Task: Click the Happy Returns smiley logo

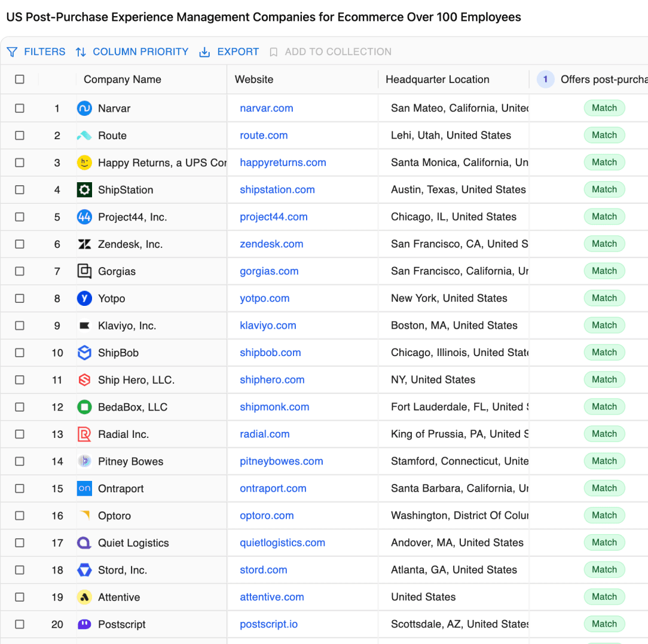Action: pyautogui.click(x=84, y=162)
